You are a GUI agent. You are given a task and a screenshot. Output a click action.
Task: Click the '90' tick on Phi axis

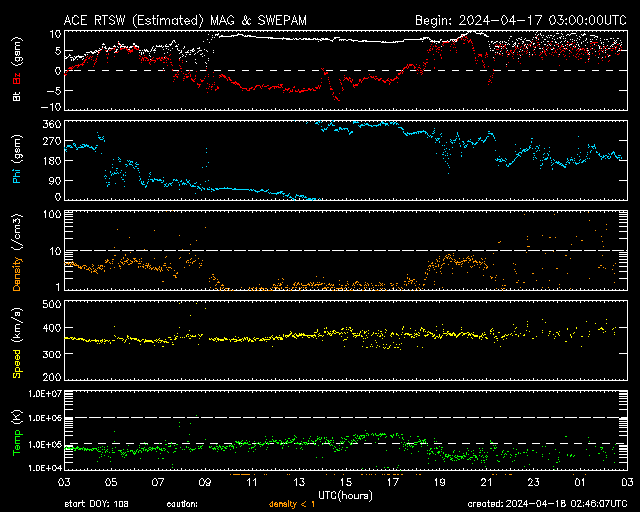coord(55,181)
